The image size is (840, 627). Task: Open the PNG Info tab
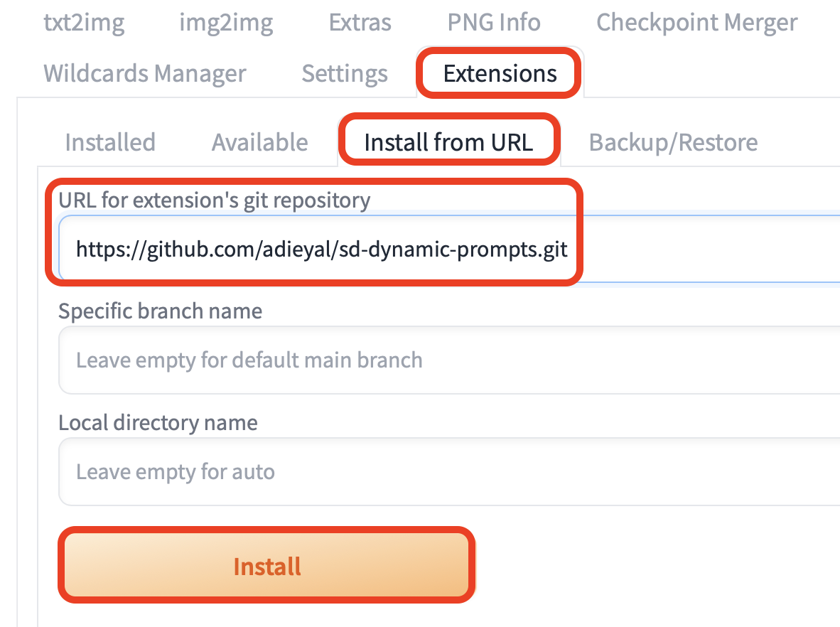493,23
